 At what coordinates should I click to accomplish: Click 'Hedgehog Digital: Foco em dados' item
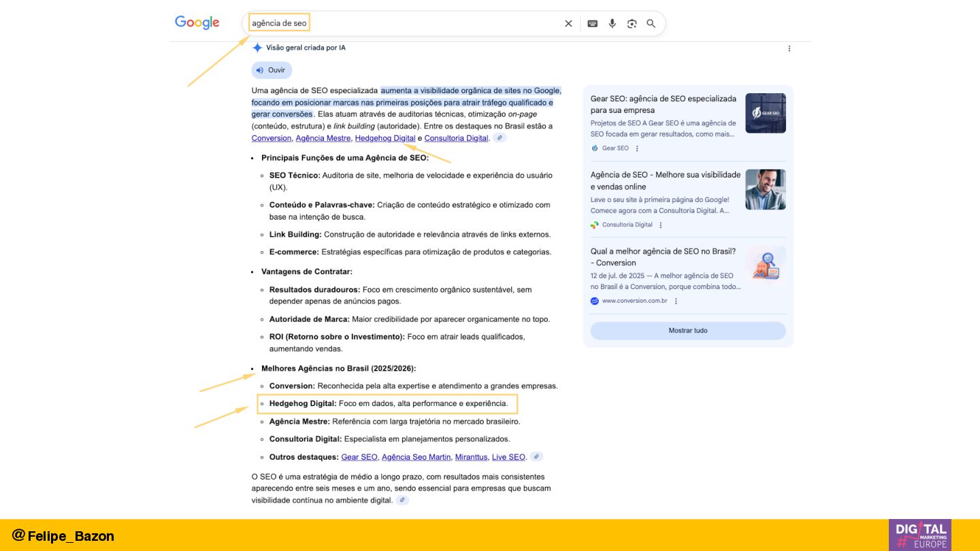click(389, 403)
